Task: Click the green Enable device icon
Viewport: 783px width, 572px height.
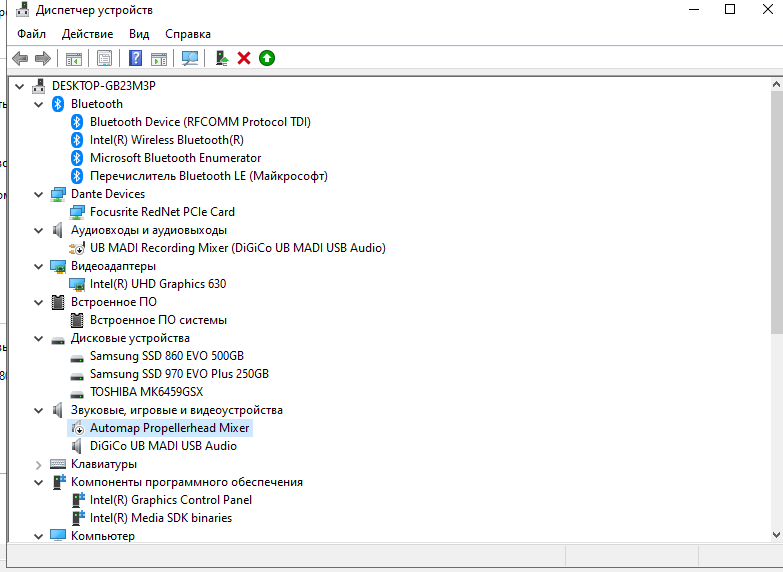Action: pyautogui.click(x=267, y=58)
